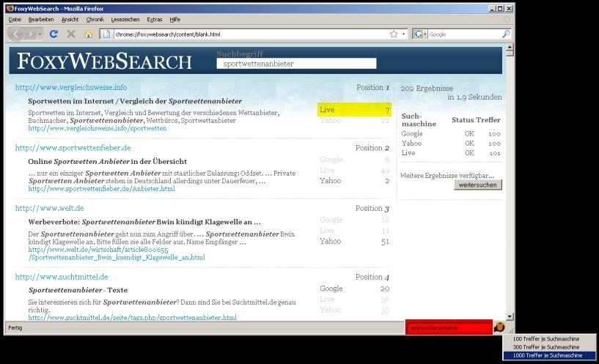The width and height of the screenshot is (599, 364).
Task: Click the title Sportwetten im Internet / Vergleich
Action: pyautogui.click(x=135, y=101)
